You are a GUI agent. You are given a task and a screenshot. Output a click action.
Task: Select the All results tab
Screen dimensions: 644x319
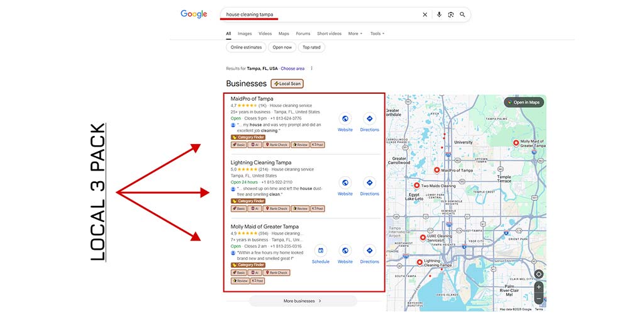pos(228,34)
